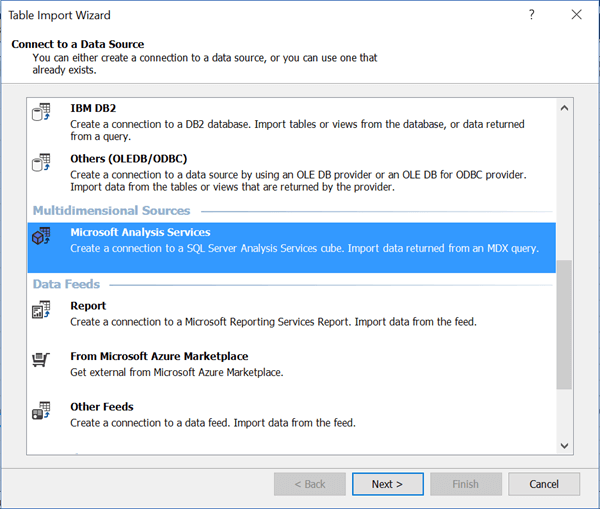Click the Microsoft Analysis Services cube icon
Screen dimensions: 600x509
[x=42, y=237]
